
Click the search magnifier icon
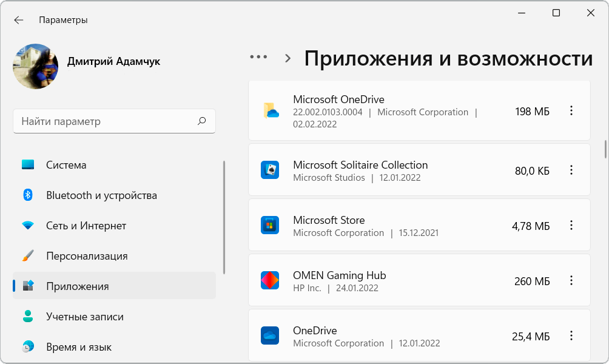[202, 121]
